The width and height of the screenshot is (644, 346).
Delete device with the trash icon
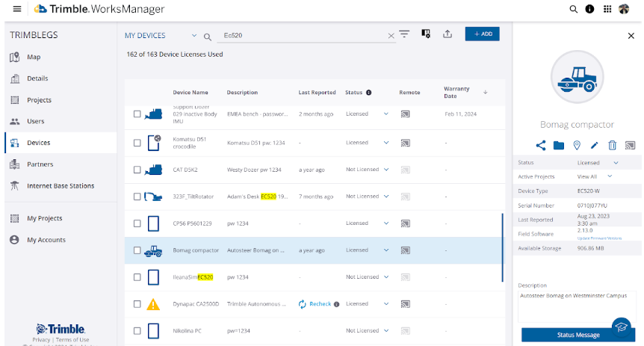tap(612, 145)
